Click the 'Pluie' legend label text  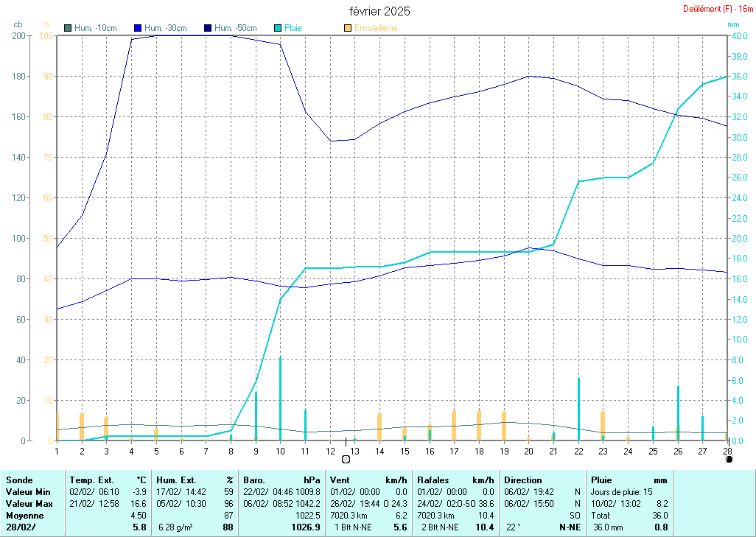click(293, 28)
